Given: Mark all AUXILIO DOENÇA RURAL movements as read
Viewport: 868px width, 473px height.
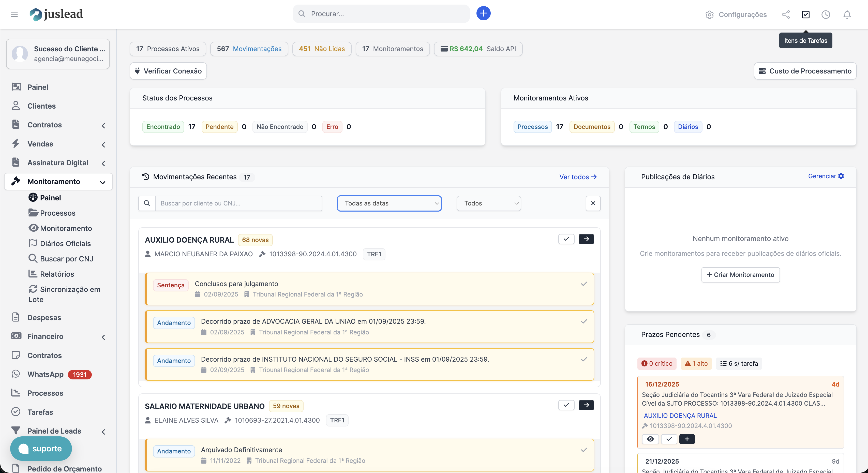Looking at the screenshot, I should pos(566,239).
